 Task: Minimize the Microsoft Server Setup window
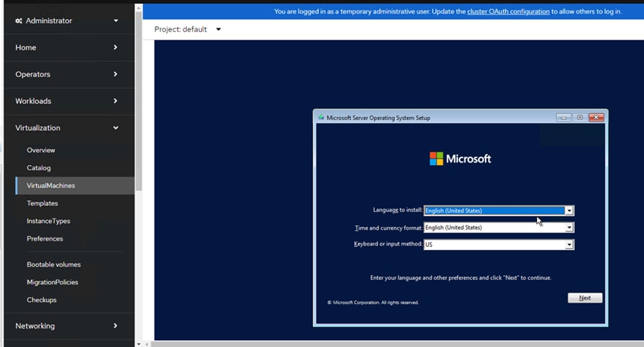[x=564, y=118]
